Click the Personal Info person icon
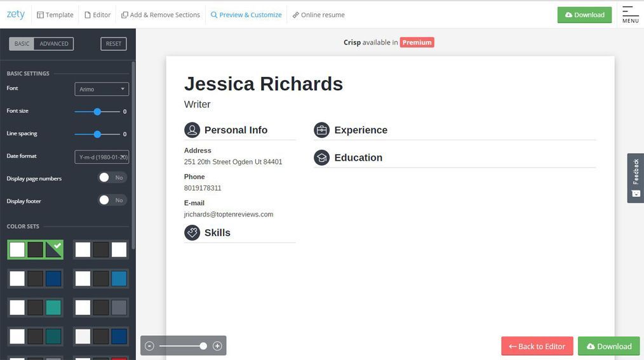This screenshot has height=360, width=644. 192,130
